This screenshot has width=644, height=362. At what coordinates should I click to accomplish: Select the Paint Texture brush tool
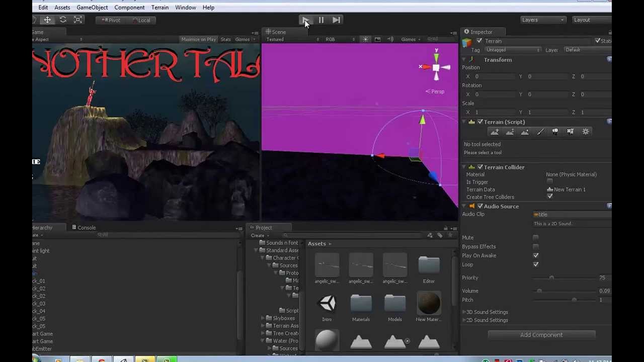coord(540,132)
